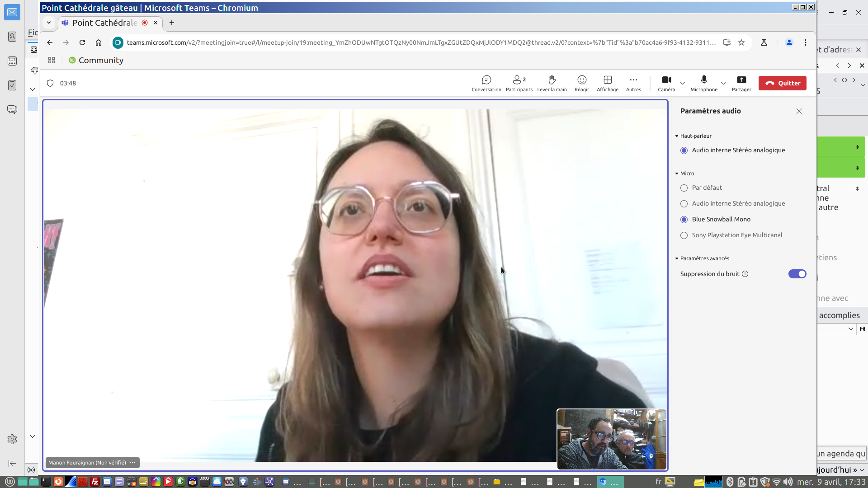Viewport: 868px width, 488px height.
Task: Turn off the Caméra
Action: [666, 83]
